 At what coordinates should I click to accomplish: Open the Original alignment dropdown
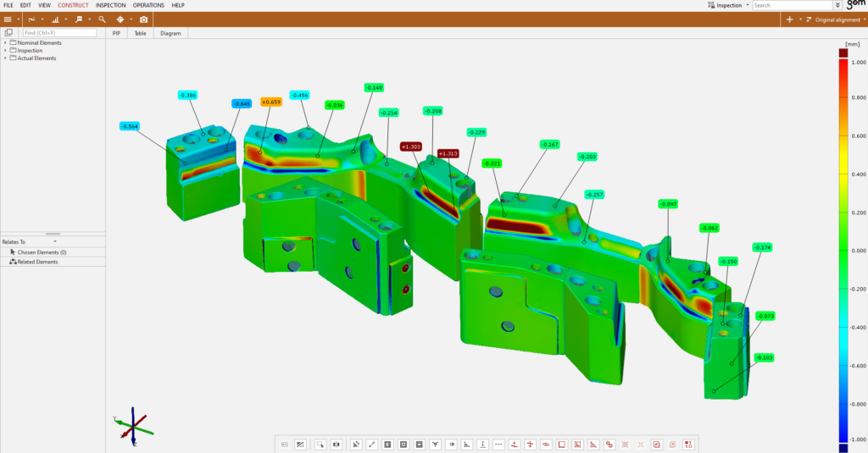pos(836,19)
